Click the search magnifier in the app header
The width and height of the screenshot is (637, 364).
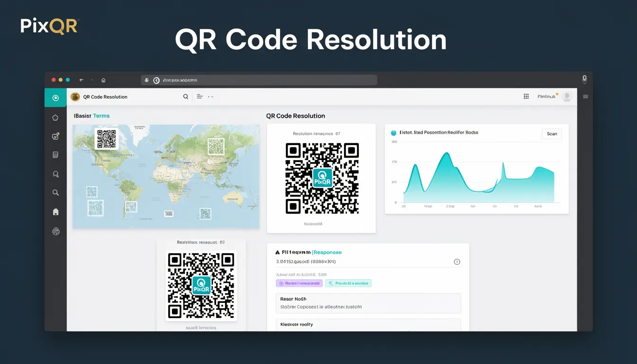[x=186, y=96]
